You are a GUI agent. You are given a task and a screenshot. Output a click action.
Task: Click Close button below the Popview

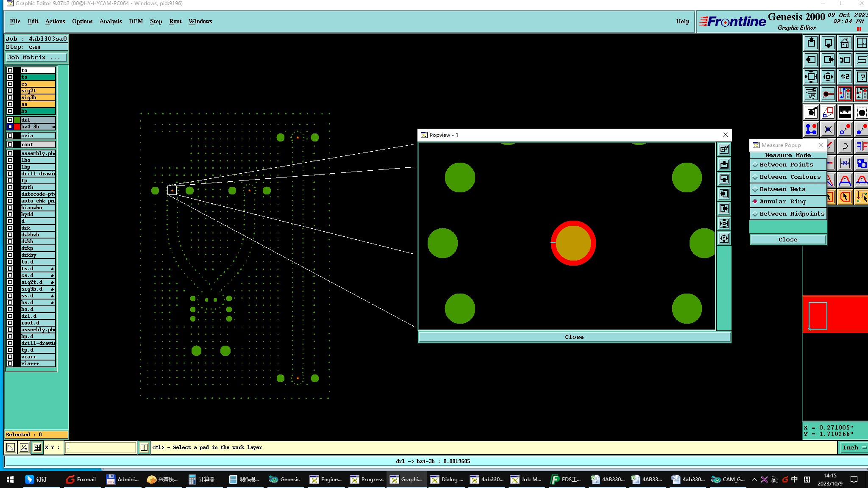[574, 337]
